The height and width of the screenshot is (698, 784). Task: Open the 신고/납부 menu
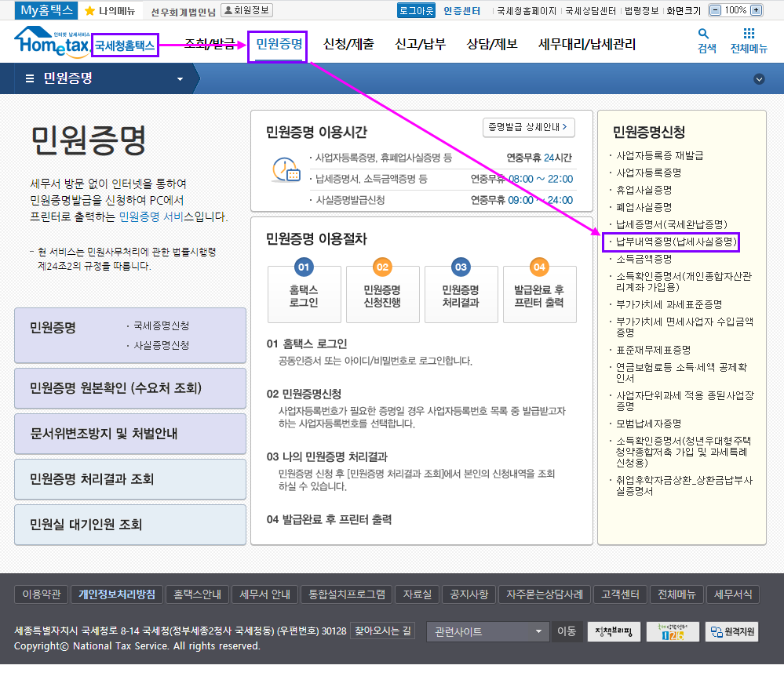[x=420, y=44]
